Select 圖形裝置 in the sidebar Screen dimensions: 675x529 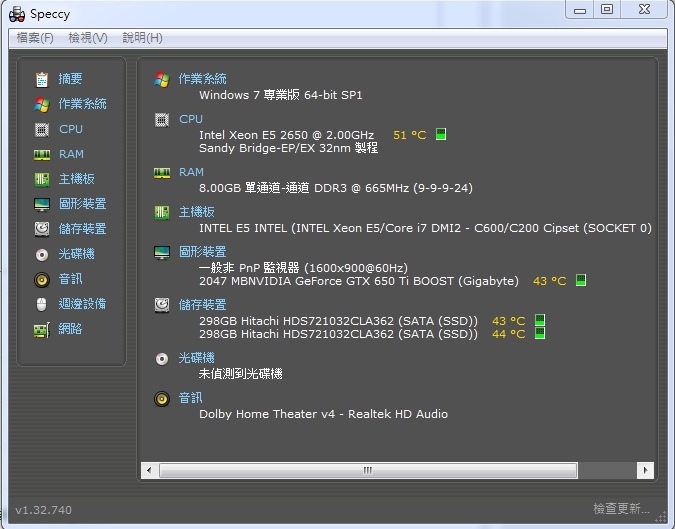[x=82, y=204]
